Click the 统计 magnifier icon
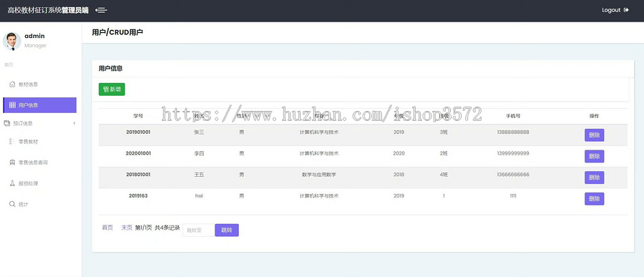The height and width of the screenshot is (277, 644). (12, 204)
